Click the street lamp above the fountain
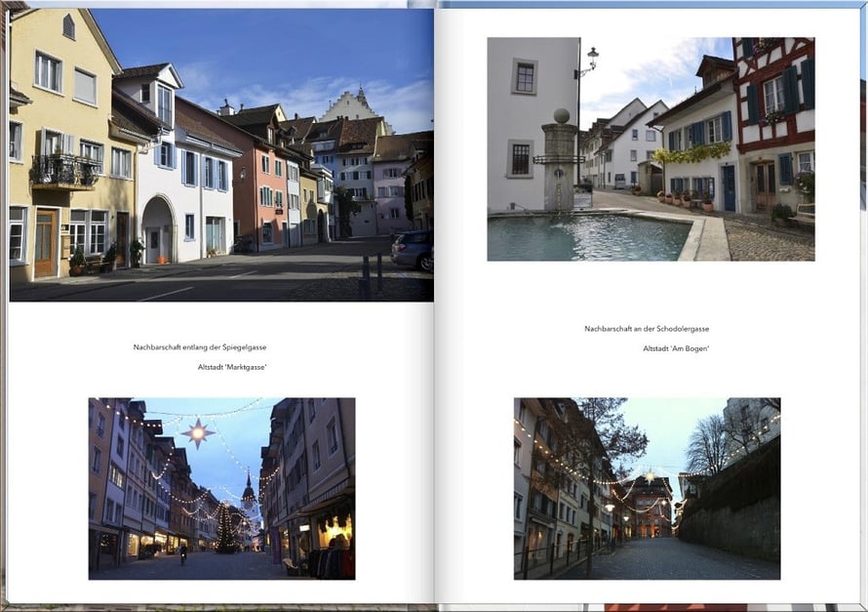The width and height of the screenshot is (868, 612). click(588, 61)
